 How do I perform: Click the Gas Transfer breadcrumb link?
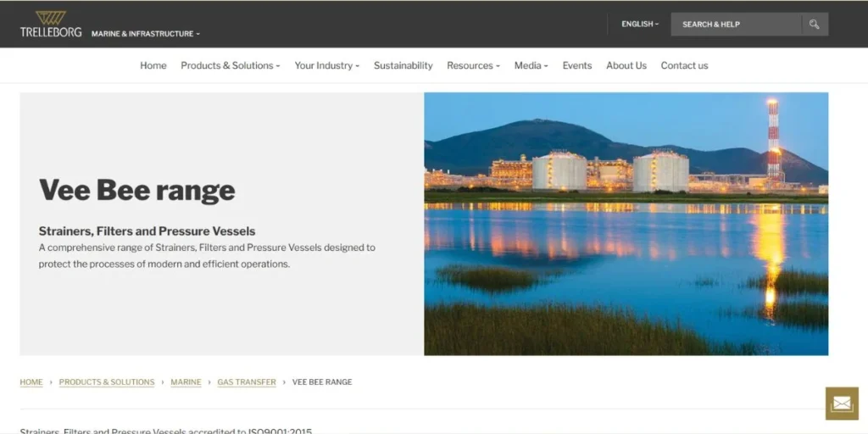tap(247, 382)
